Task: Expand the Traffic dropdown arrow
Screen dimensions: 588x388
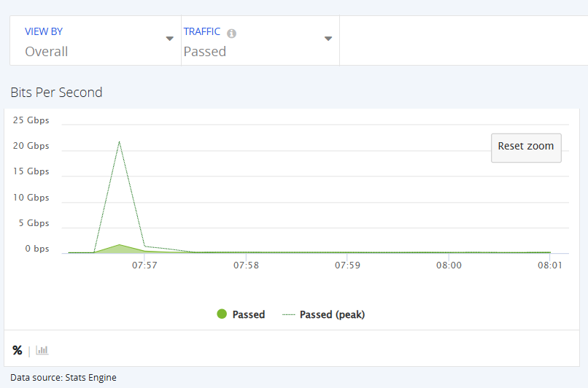Action: [x=328, y=39]
